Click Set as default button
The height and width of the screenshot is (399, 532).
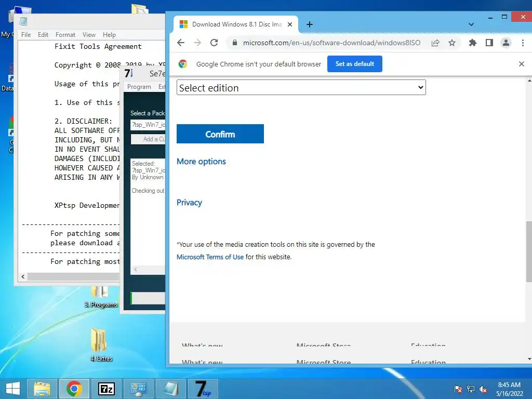354,64
